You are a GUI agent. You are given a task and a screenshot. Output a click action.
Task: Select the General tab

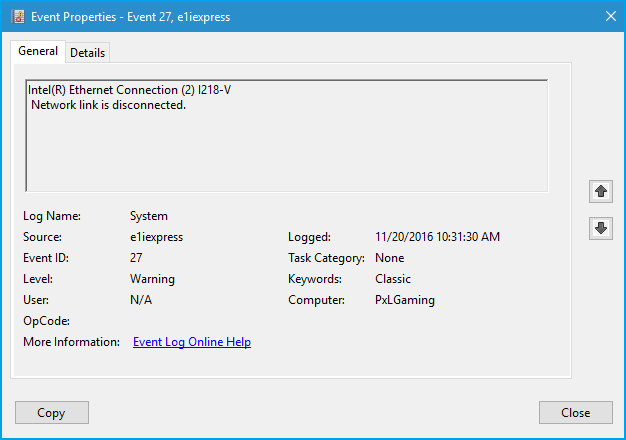click(x=38, y=51)
